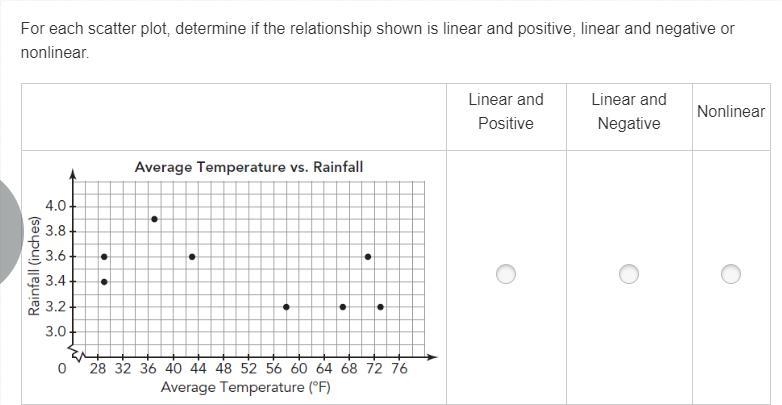
Task: Click the 29°F data point at 3.6 inches
Action: tap(104, 257)
